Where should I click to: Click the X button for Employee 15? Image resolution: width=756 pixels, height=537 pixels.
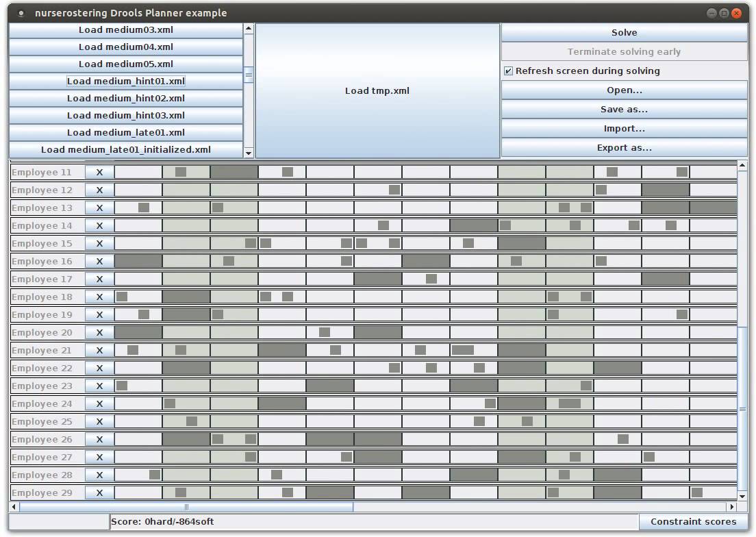pyautogui.click(x=99, y=243)
